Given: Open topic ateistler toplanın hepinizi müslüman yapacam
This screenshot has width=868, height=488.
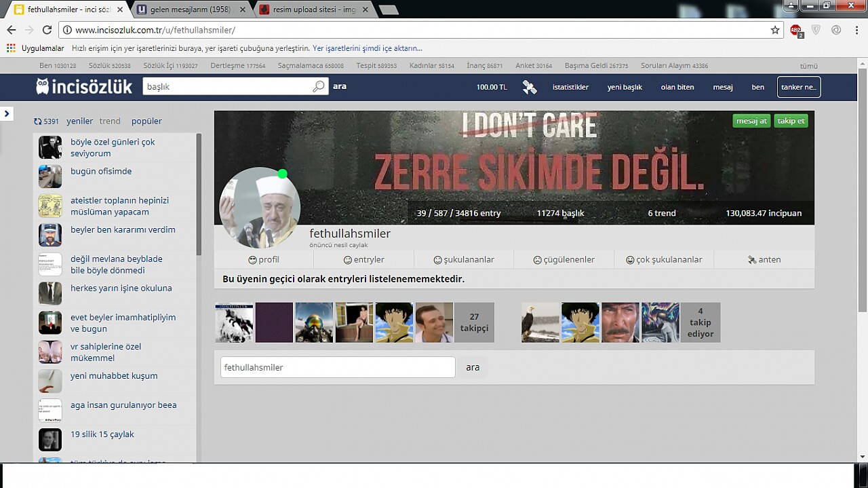Looking at the screenshot, I should 119,206.
